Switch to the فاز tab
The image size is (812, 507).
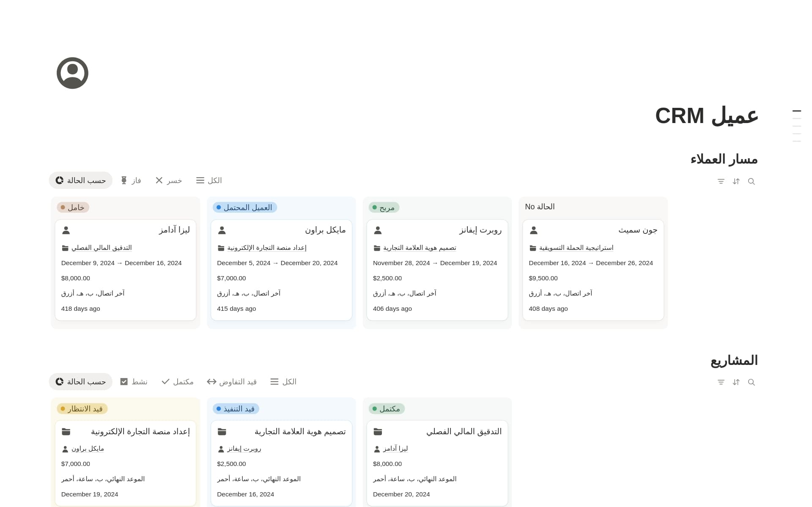pyautogui.click(x=131, y=181)
